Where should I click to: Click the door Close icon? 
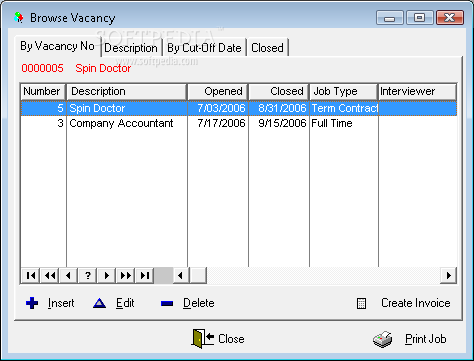click(x=203, y=338)
